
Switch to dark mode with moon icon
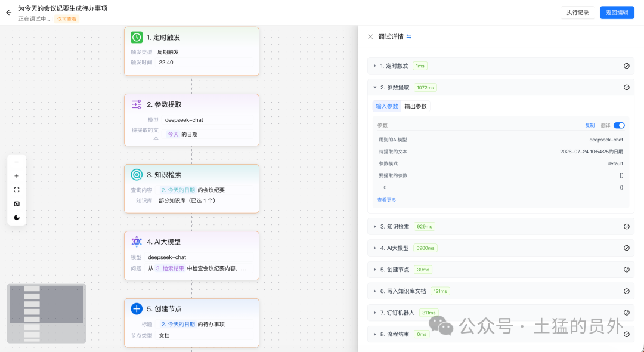pos(17,218)
